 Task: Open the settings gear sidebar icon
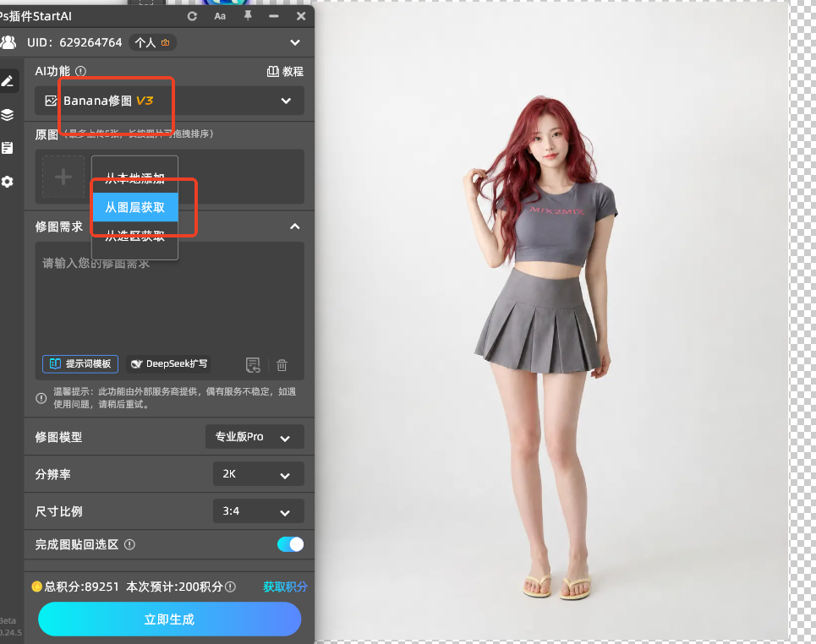(8, 182)
